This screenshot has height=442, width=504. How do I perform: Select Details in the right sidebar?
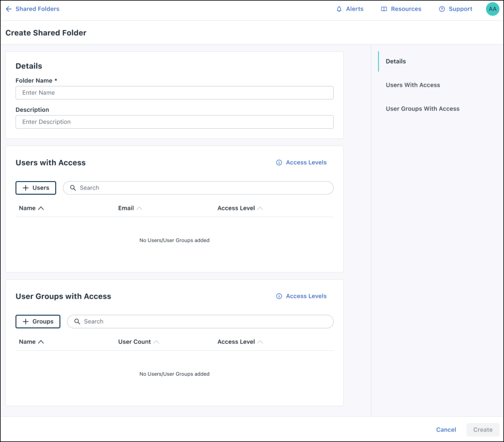pos(396,61)
